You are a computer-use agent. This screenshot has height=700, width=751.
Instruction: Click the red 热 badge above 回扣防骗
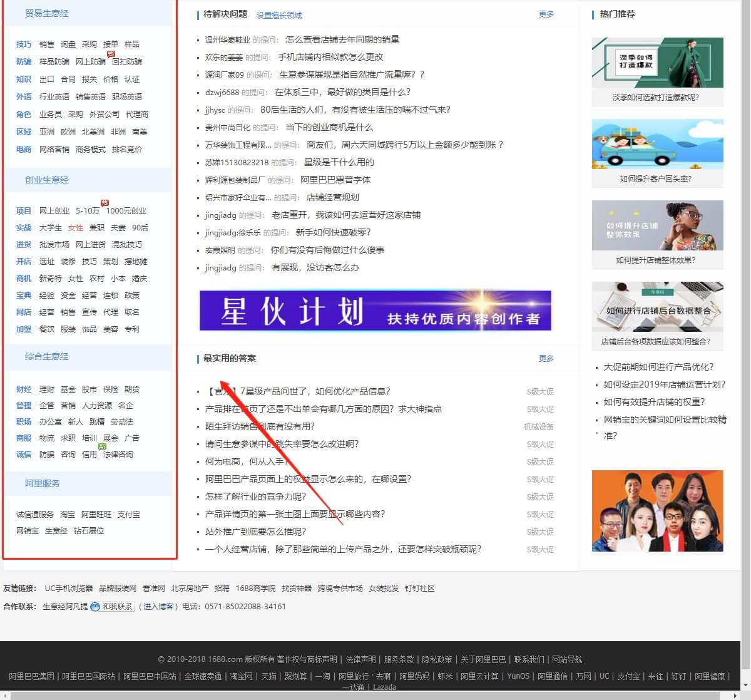click(111, 54)
